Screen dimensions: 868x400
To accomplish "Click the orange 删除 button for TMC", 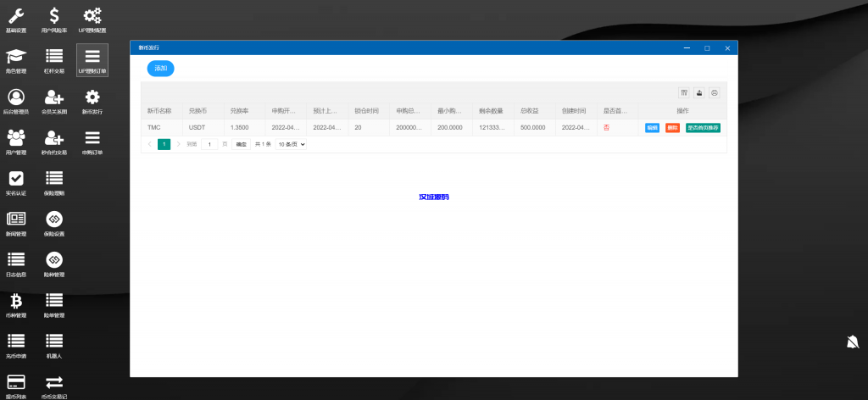I will tap(672, 128).
